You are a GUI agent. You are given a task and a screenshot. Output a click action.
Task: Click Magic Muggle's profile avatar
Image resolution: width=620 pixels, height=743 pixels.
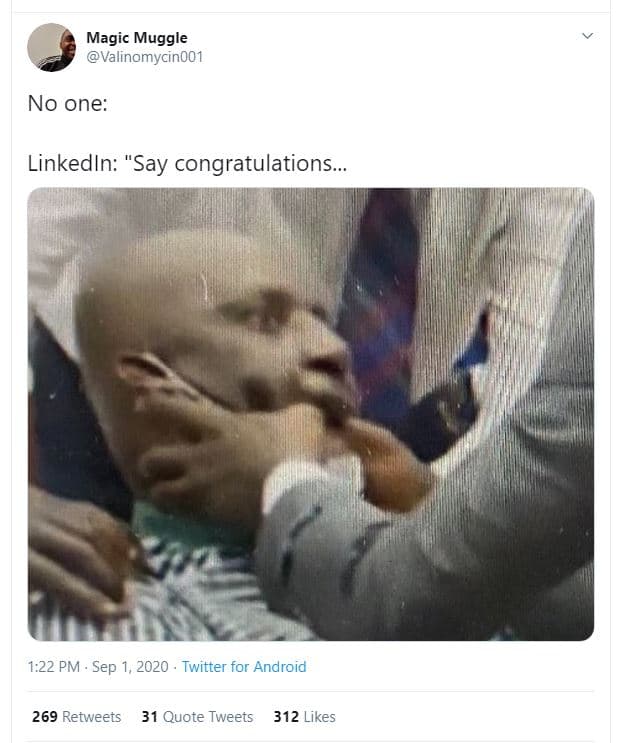click(51, 47)
